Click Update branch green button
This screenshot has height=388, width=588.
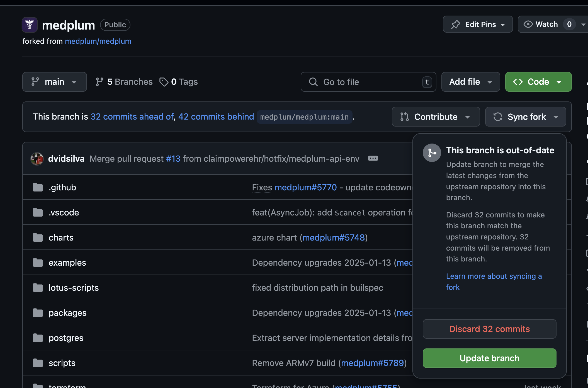(489, 358)
